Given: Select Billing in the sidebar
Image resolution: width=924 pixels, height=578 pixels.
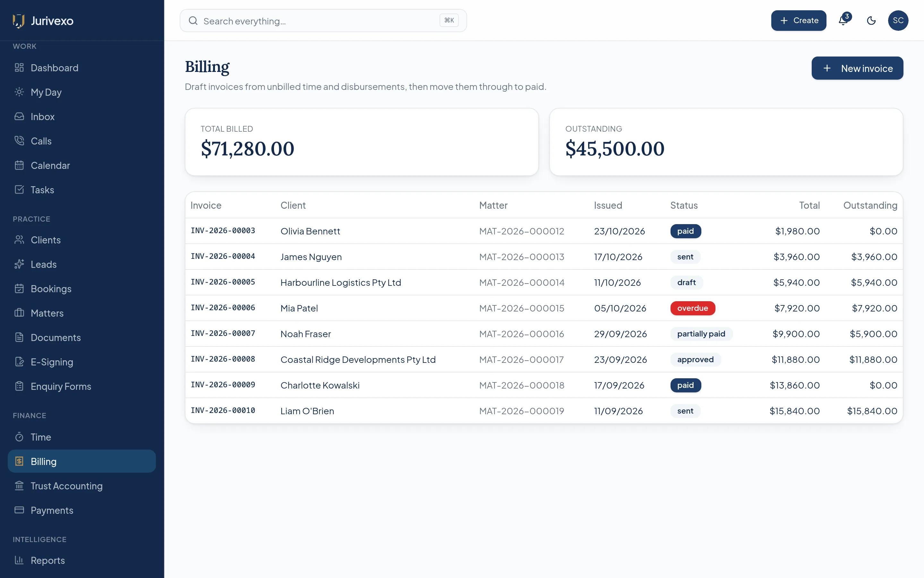Looking at the screenshot, I should tap(82, 461).
